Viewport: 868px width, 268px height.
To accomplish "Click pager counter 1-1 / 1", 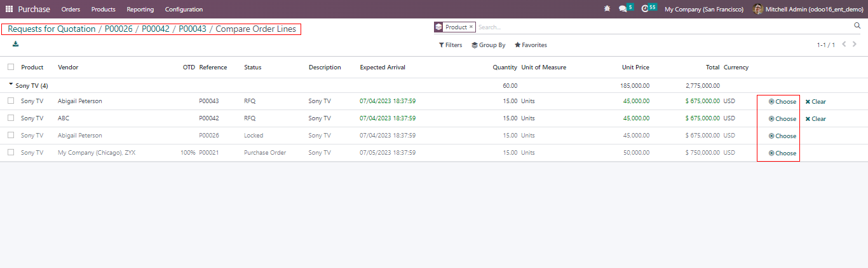I will click(825, 45).
